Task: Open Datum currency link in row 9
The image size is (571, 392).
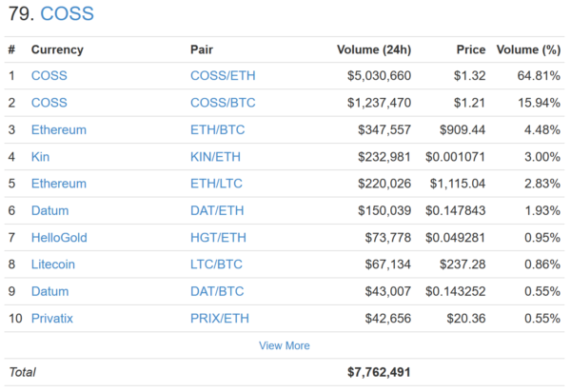Action: tap(49, 291)
